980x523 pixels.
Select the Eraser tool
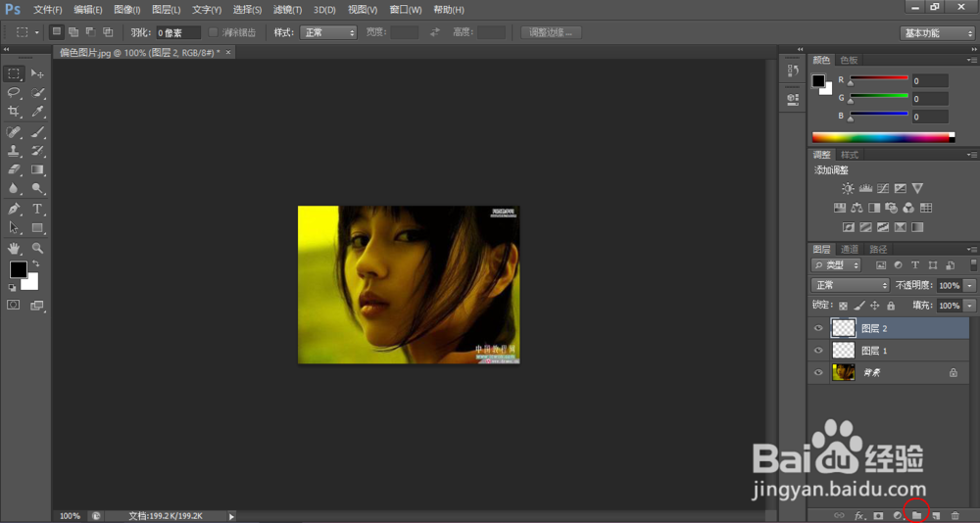point(13,169)
